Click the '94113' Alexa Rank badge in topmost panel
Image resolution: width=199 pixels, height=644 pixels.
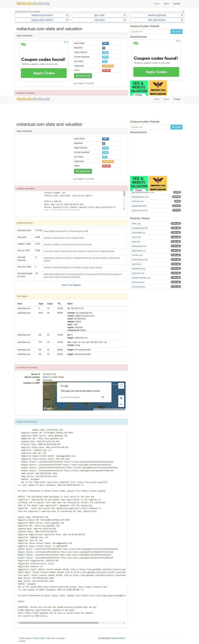[x=105, y=43]
